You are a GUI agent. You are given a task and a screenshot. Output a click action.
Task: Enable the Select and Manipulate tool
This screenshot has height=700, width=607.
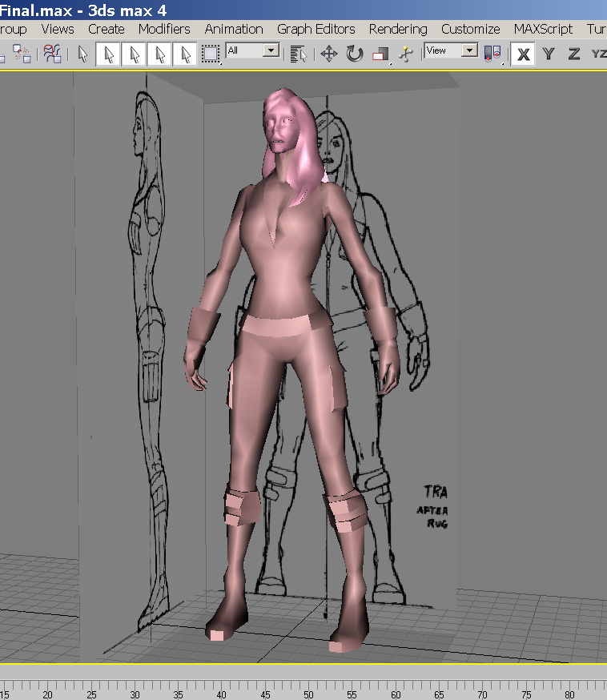(x=407, y=54)
